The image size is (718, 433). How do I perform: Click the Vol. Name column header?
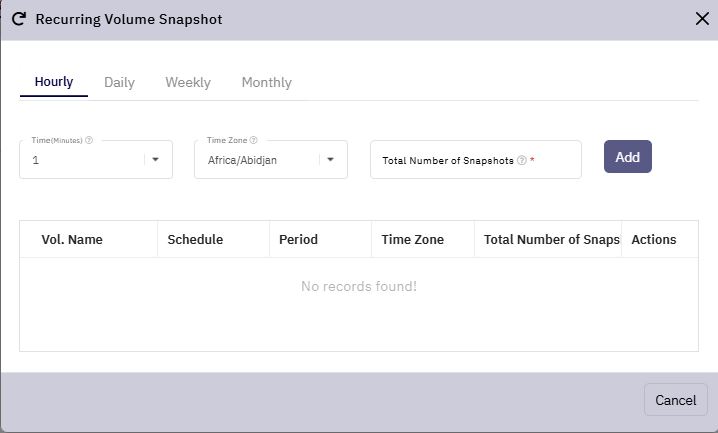coord(72,239)
